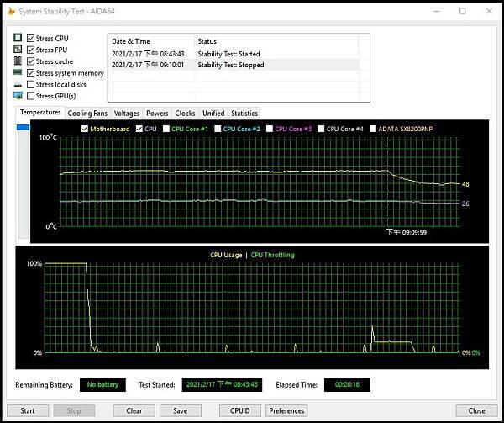Open the Statistics tab

[x=244, y=113]
